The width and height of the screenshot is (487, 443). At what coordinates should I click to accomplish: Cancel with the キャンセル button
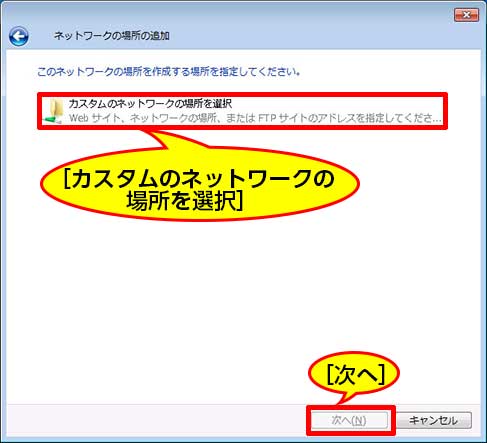tap(433, 420)
